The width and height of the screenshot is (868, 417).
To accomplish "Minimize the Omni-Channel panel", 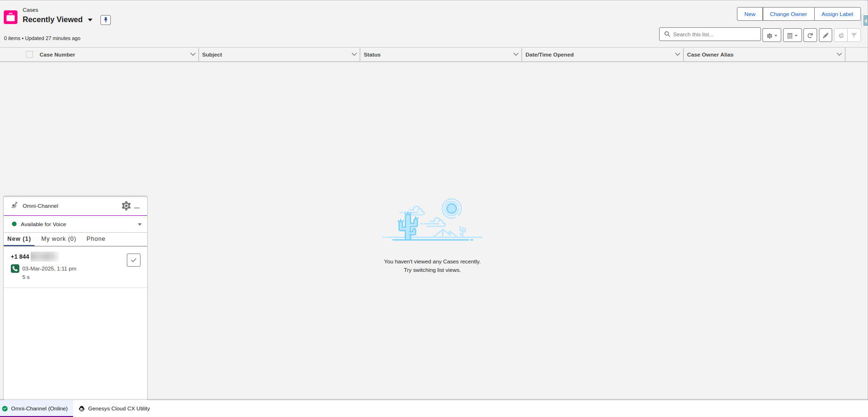I will (x=137, y=207).
